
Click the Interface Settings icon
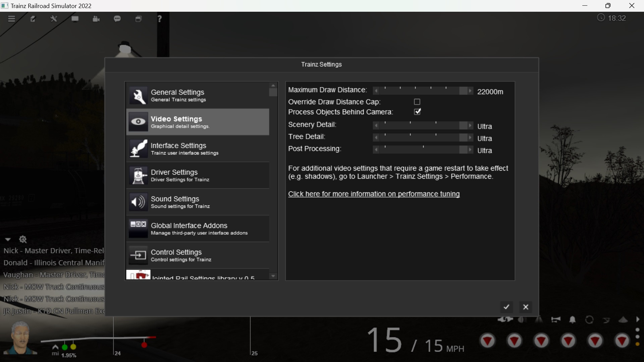coord(138,148)
